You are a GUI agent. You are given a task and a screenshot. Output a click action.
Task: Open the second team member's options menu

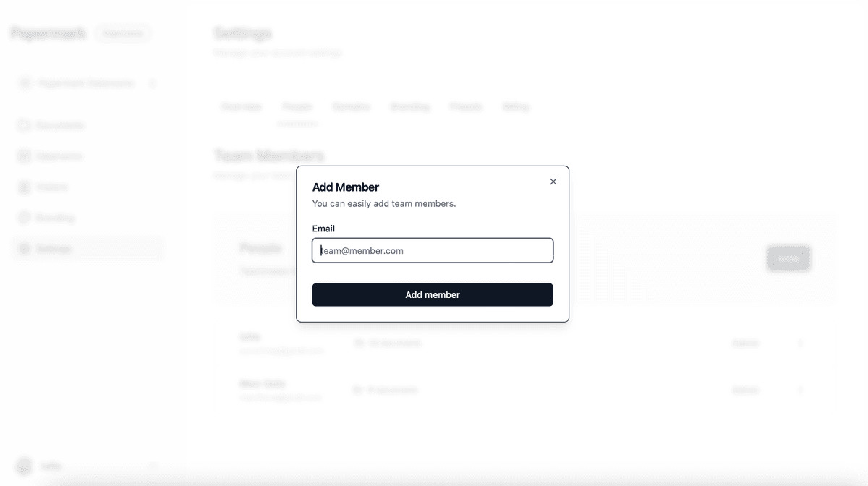tap(800, 391)
